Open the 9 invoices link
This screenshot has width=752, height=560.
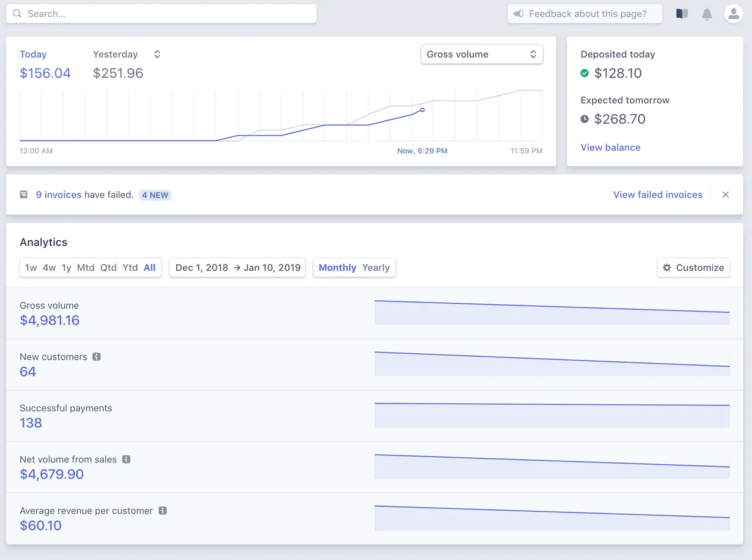point(59,195)
